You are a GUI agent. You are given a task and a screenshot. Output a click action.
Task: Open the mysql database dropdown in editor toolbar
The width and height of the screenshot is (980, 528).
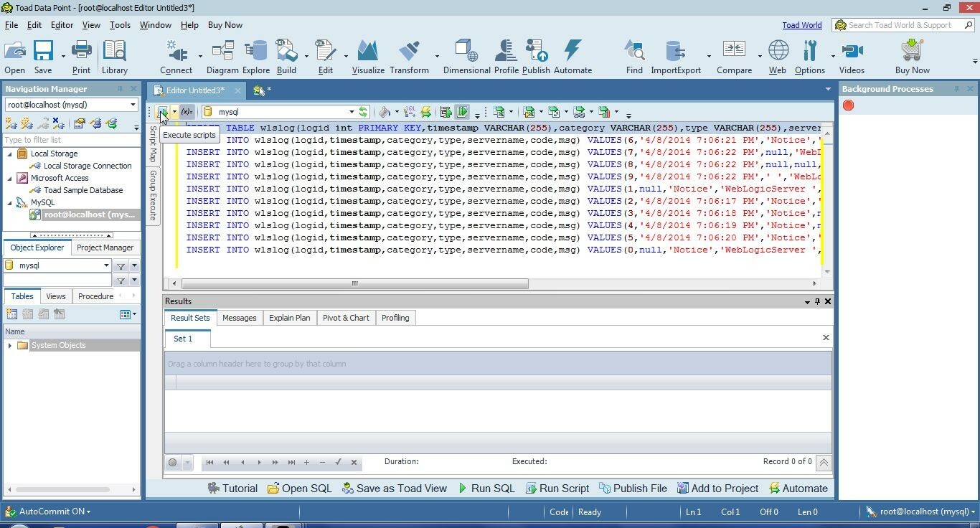352,112
